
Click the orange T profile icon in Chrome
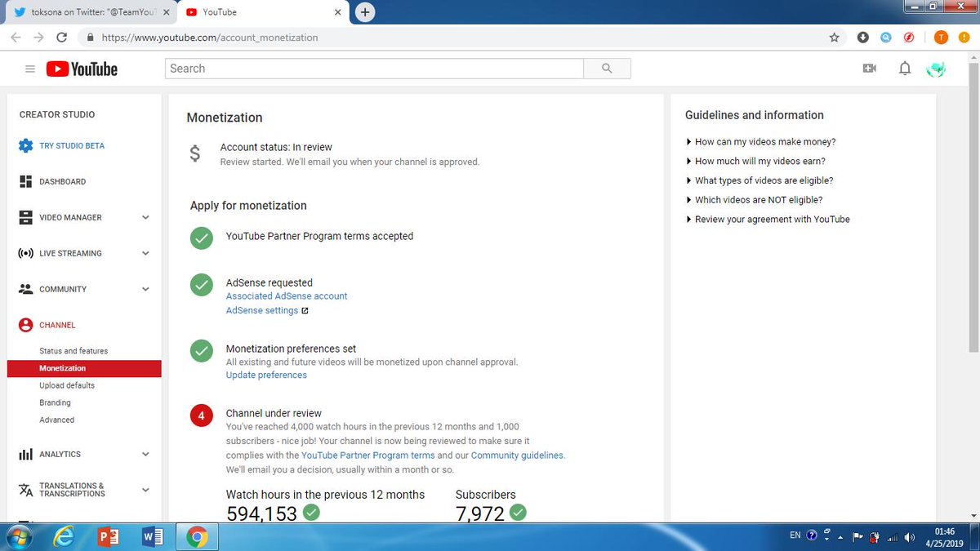(x=941, y=38)
